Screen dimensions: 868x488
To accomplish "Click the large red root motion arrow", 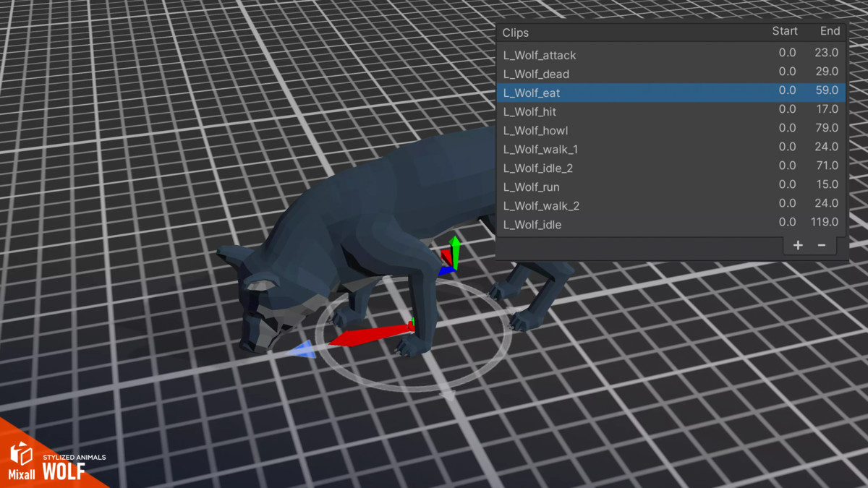I will pos(370,335).
